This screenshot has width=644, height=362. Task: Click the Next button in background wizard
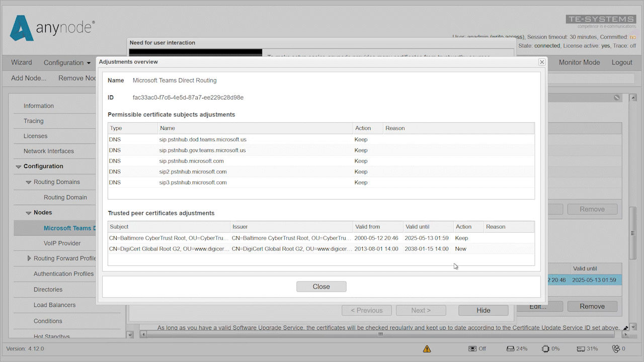421,310
